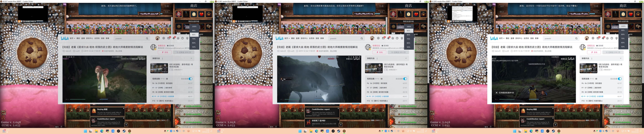Toggle 自动连播 switch in 41.895 sexdecillion window
The height and width of the screenshot is (134, 644).
(x=620, y=79)
